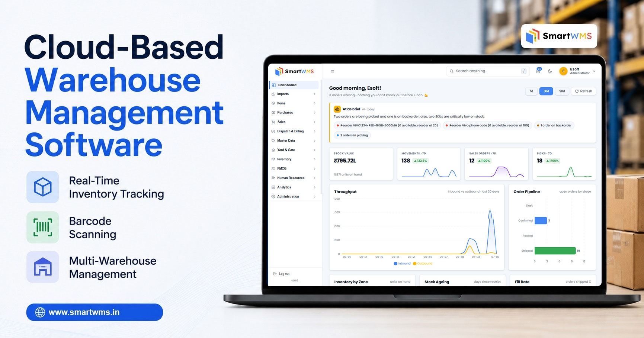
Task: Click the Dispatch & Billing truck icon
Action: (x=273, y=131)
